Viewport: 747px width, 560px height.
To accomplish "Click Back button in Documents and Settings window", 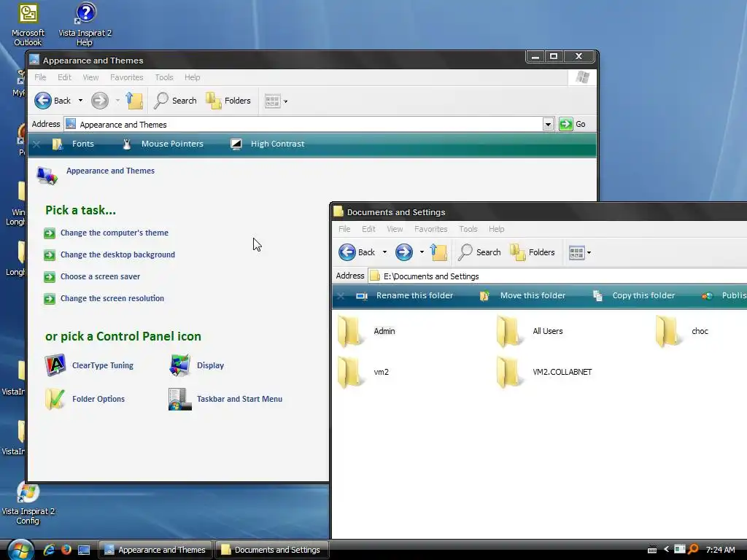I will tap(357, 252).
